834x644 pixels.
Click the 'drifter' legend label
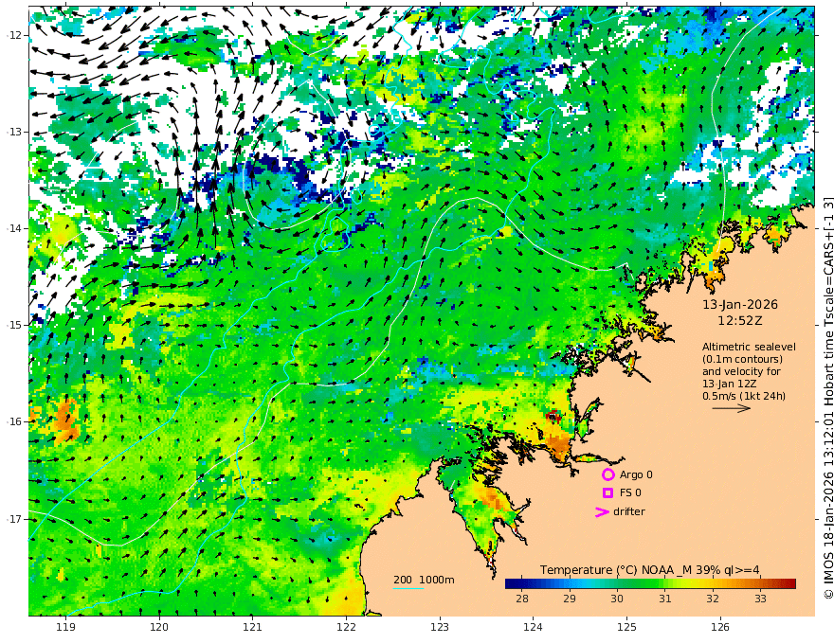point(629,511)
